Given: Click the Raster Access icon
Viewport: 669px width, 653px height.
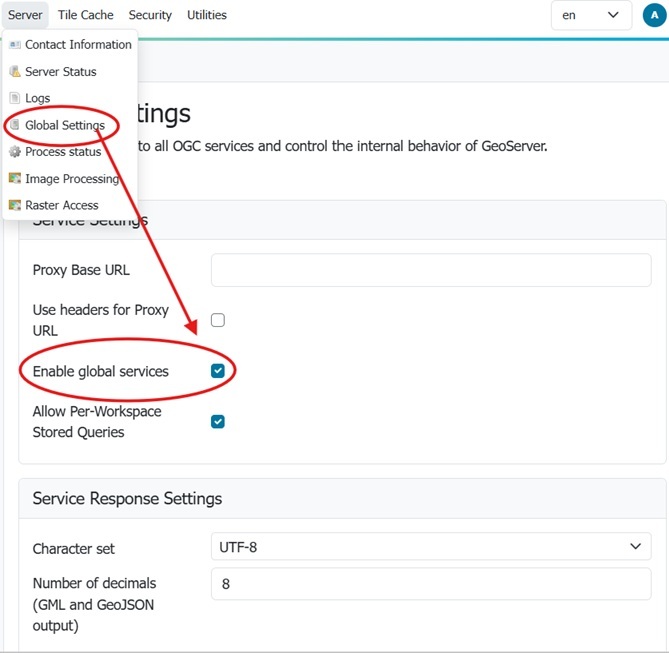Looking at the screenshot, I should pyautogui.click(x=15, y=205).
